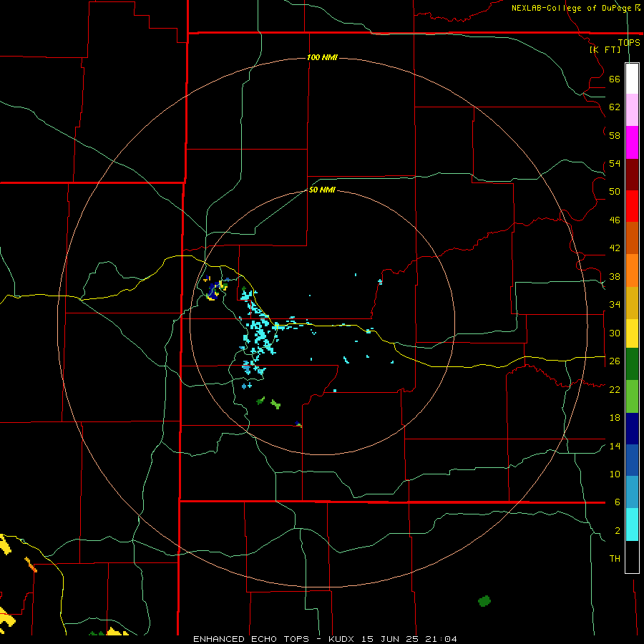
Task: Click the "KUDX" radar site identifier
Action: coord(342,639)
